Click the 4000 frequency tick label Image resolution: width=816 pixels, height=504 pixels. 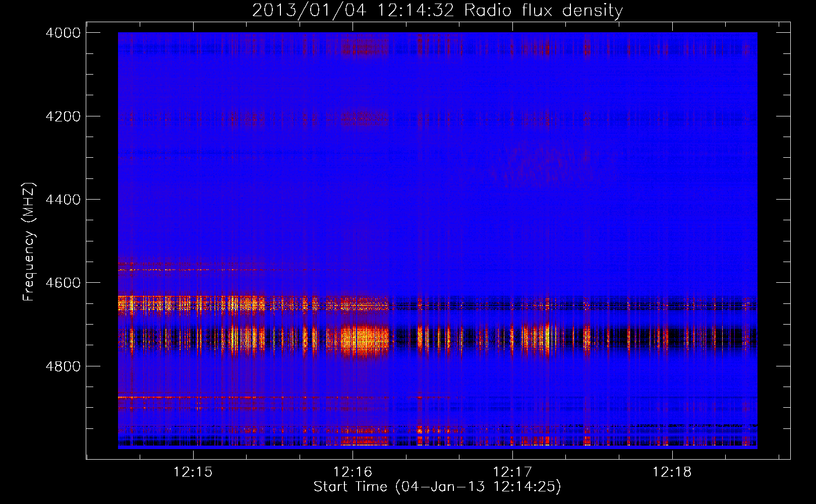click(x=63, y=33)
